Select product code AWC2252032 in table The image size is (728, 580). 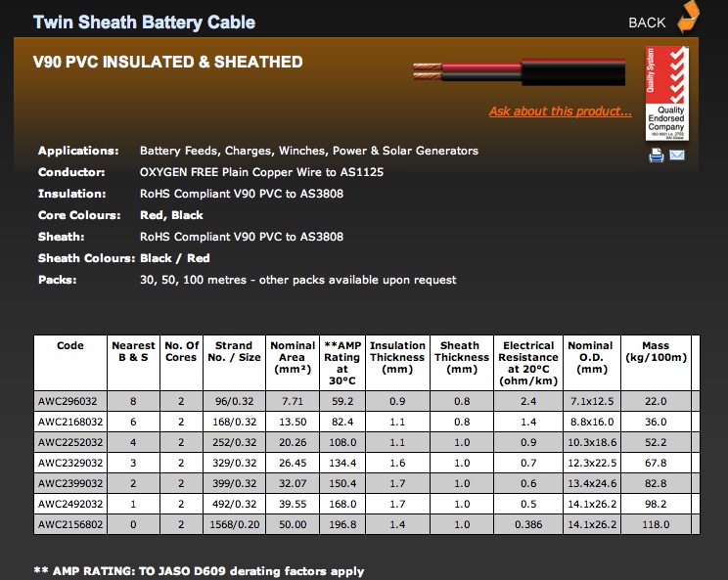[70, 442]
